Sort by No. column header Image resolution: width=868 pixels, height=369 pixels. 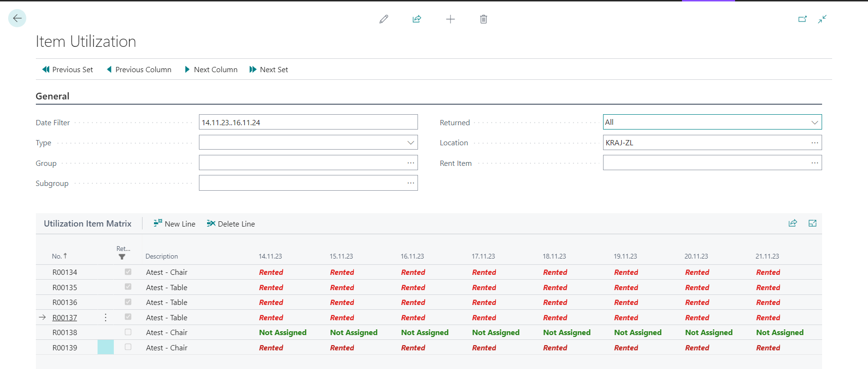(x=59, y=256)
